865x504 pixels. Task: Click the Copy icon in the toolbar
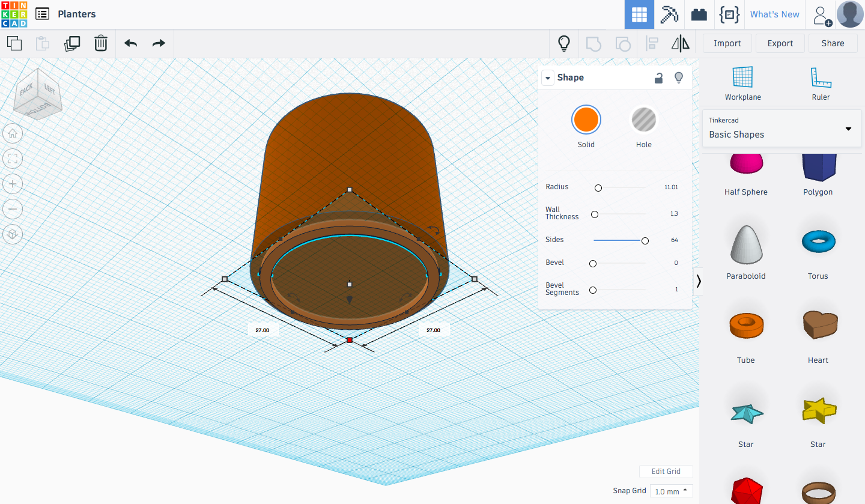point(14,43)
